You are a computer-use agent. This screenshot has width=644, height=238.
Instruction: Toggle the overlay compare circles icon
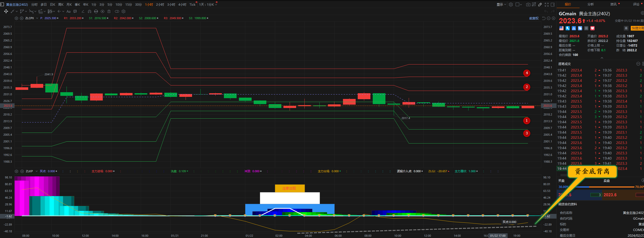point(117,11)
